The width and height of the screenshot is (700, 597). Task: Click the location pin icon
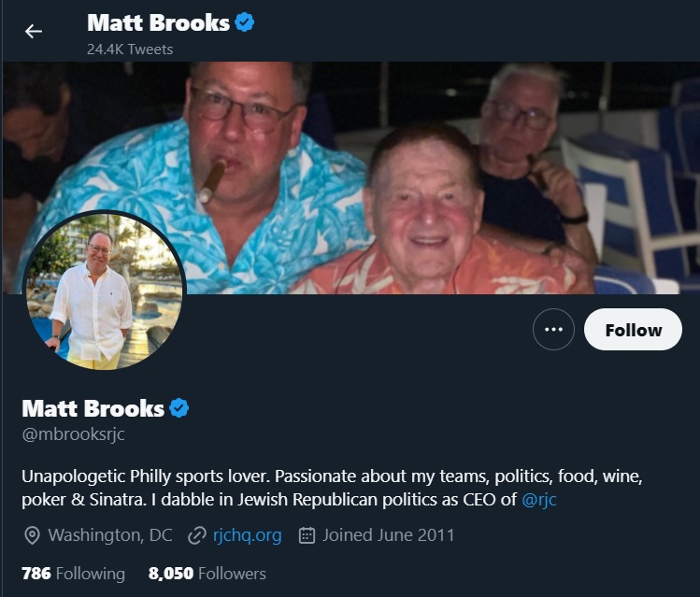pyautogui.click(x=32, y=535)
